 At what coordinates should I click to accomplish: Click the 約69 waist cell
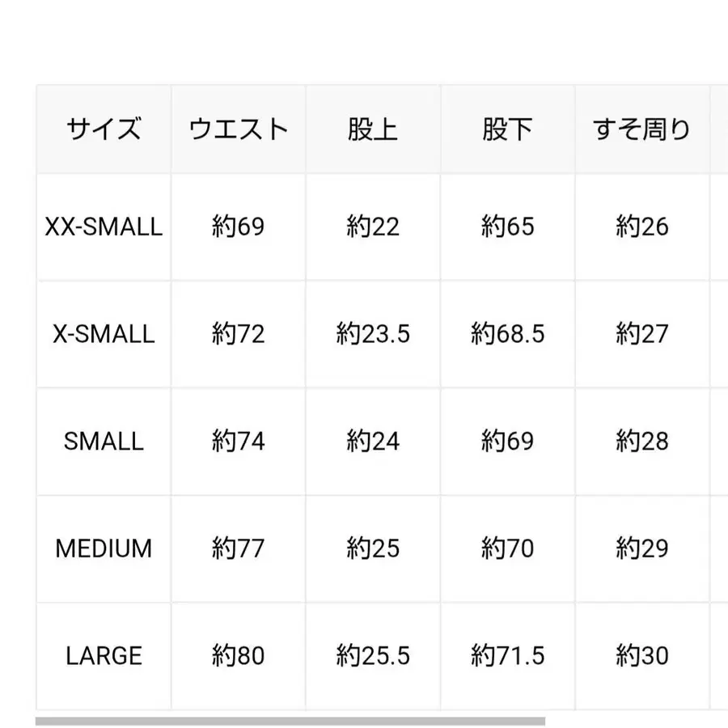click(239, 226)
